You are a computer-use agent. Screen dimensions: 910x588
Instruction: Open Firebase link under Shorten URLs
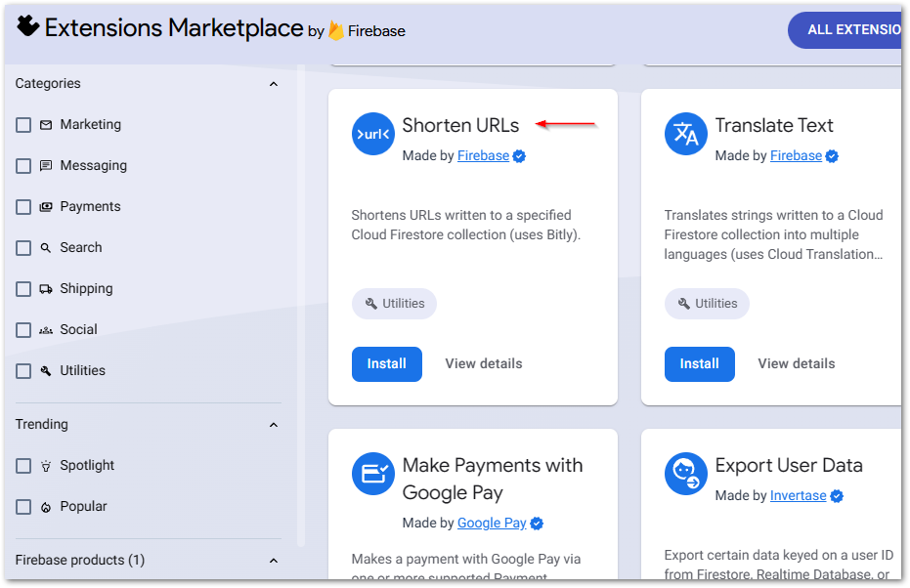[x=483, y=155]
